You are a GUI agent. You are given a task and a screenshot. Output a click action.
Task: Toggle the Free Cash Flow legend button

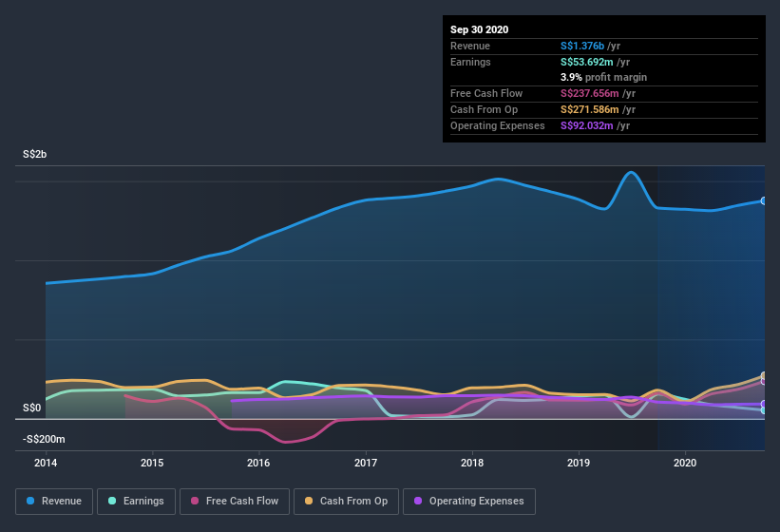coord(235,502)
